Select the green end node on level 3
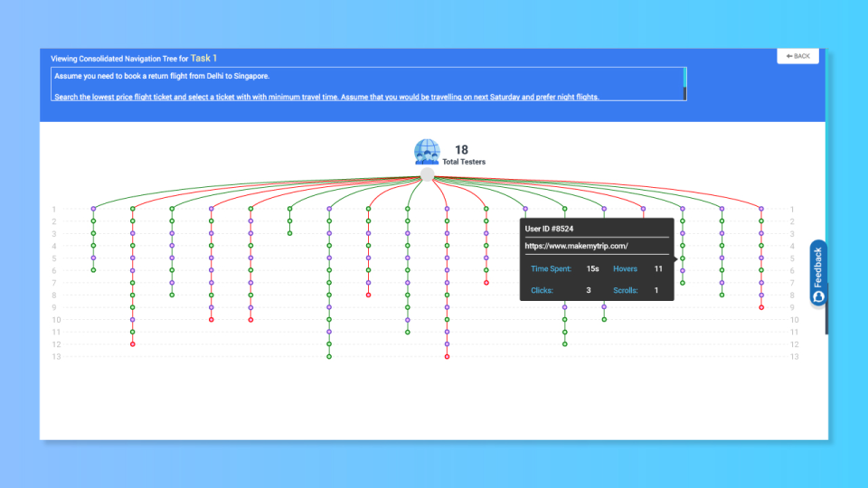The height and width of the screenshot is (488, 868). coord(289,233)
